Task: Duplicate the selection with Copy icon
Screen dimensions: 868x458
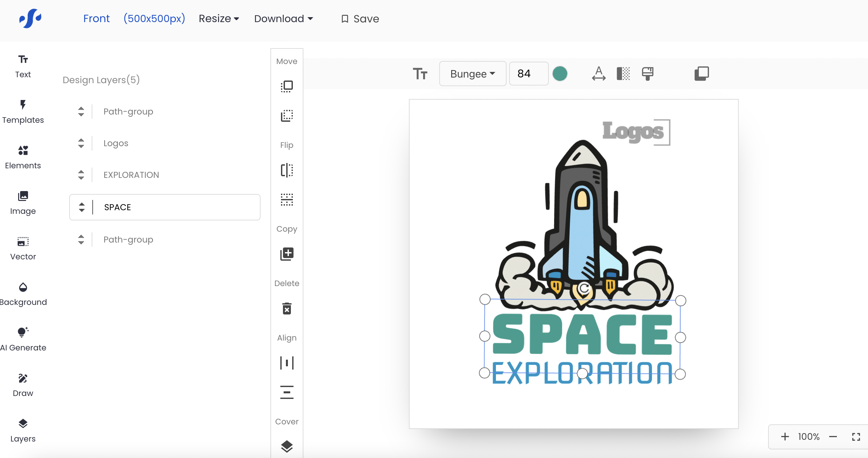Action: tap(287, 254)
